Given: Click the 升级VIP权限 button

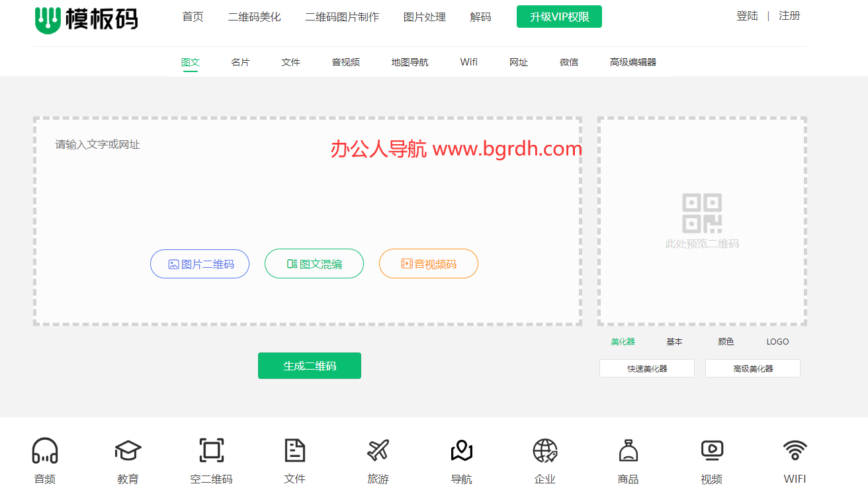Looking at the screenshot, I should tap(559, 17).
